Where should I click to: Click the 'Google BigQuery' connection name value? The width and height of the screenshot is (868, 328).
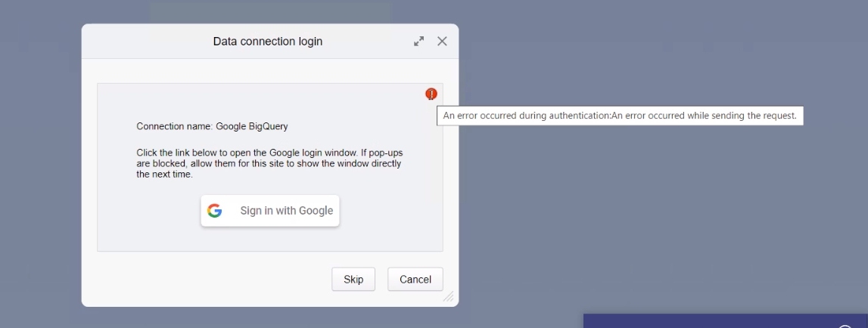pyautogui.click(x=252, y=126)
